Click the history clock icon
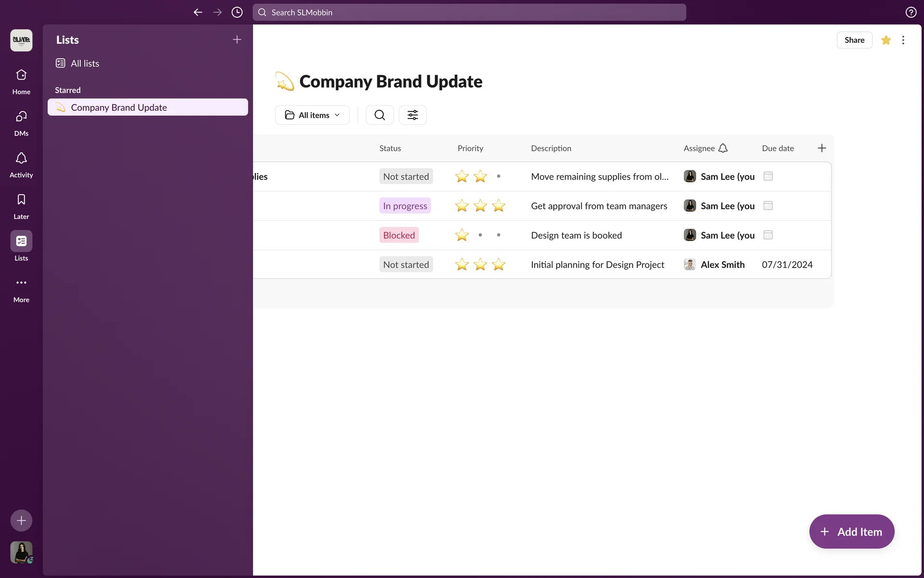This screenshot has width=924, height=578. tap(237, 13)
